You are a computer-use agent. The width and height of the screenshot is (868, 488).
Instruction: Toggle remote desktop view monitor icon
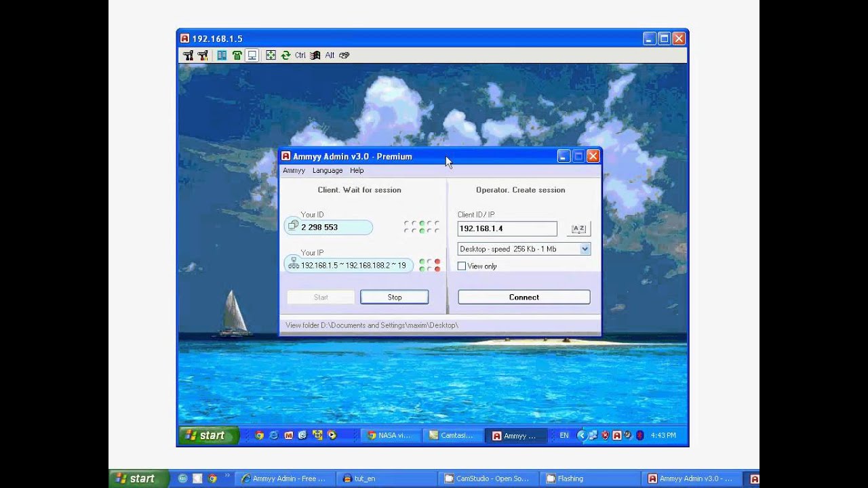[x=252, y=56]
